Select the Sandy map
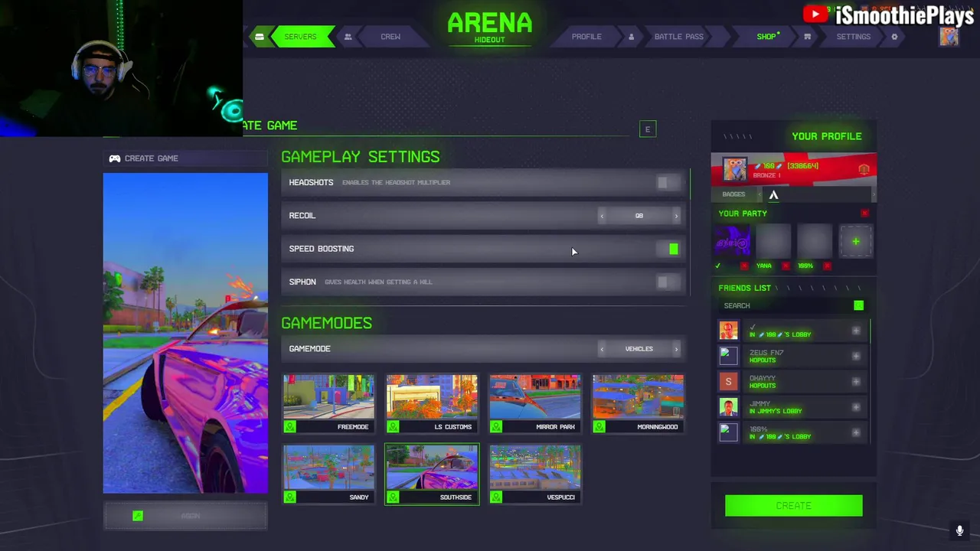Image resolution: width=980 pixels, height=551 pixels. pos(328,474)
